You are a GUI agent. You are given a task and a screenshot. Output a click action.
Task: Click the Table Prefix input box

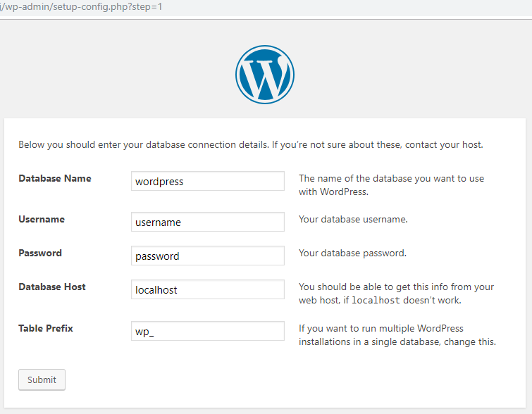click(208, 331)
